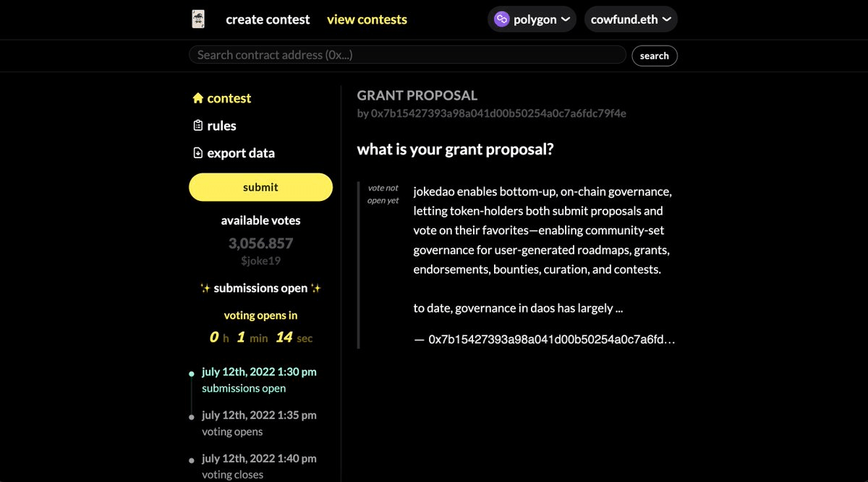Select the voting closes timeline marker
This screenshot has height=482, width=868.
tap(192, 460)
